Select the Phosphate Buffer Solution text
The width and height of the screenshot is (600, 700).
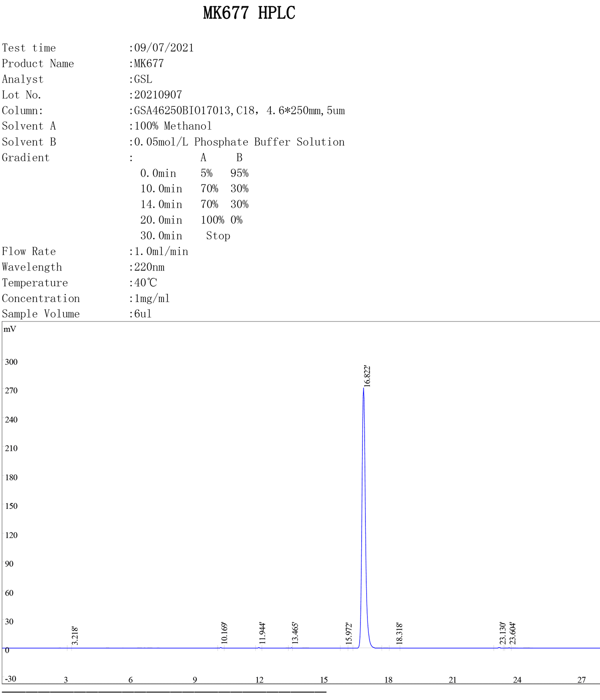pos(269,142)
